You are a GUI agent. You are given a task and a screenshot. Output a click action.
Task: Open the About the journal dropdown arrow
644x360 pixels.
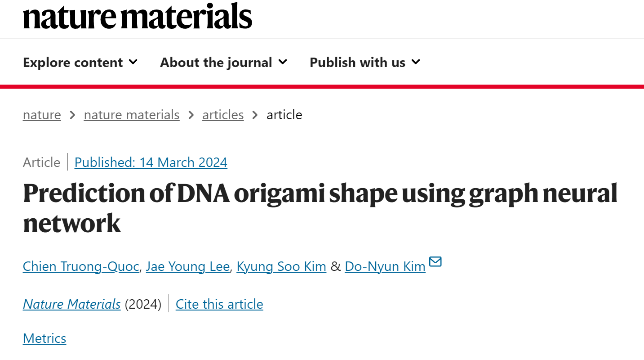tap(283, 62)
